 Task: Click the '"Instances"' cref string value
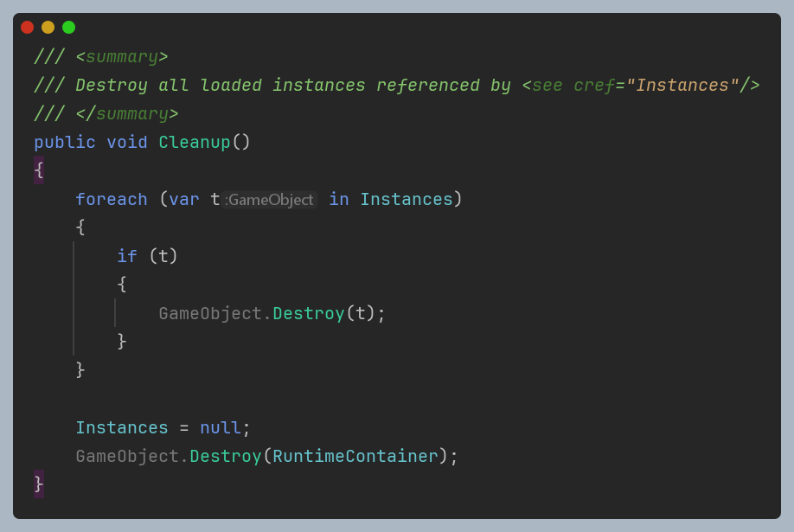pos(682,85)
